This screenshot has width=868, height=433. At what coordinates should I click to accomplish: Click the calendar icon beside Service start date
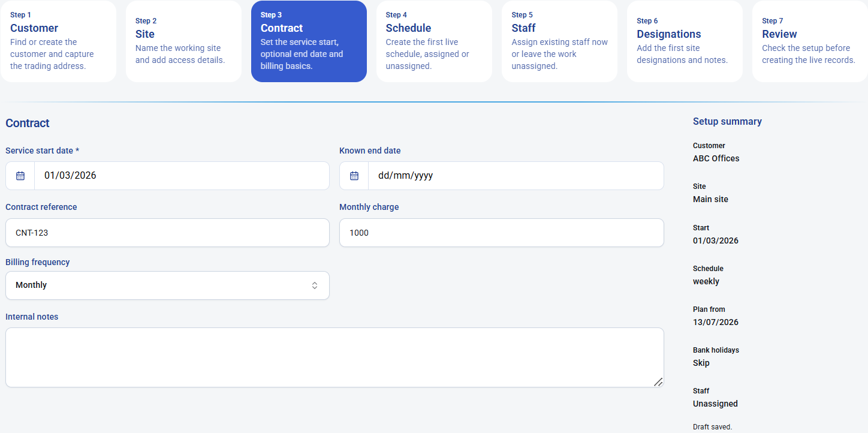[20, 176]
